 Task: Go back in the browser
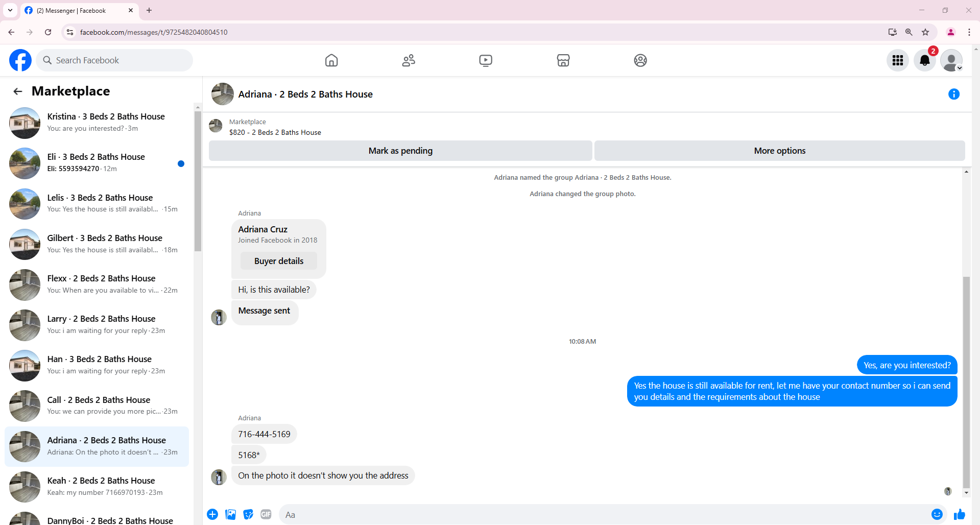coord(11,32)
